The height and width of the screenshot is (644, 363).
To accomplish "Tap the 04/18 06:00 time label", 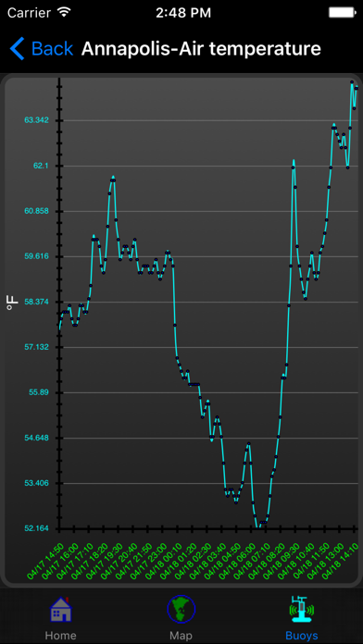I will tap(236, 561).
